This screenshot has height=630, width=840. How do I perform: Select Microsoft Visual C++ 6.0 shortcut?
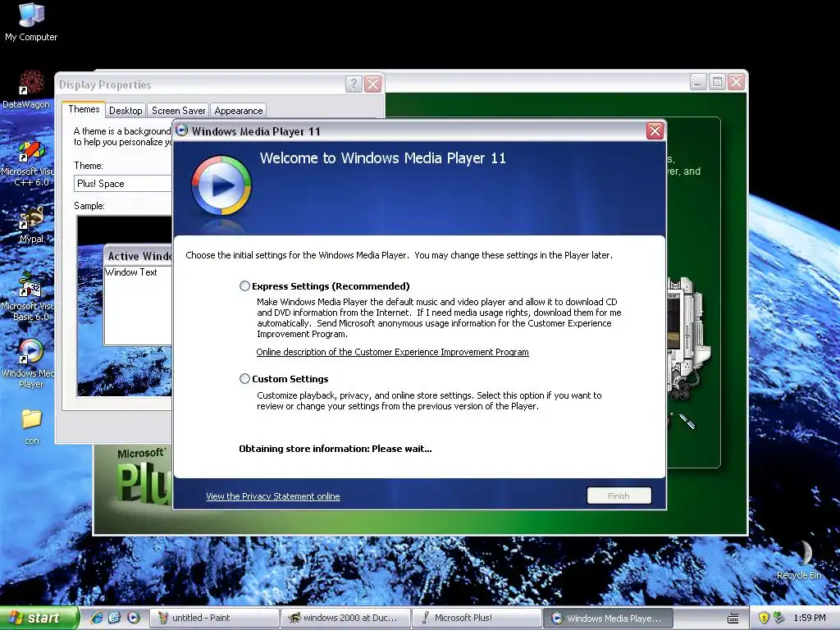(x=28, y=163)
